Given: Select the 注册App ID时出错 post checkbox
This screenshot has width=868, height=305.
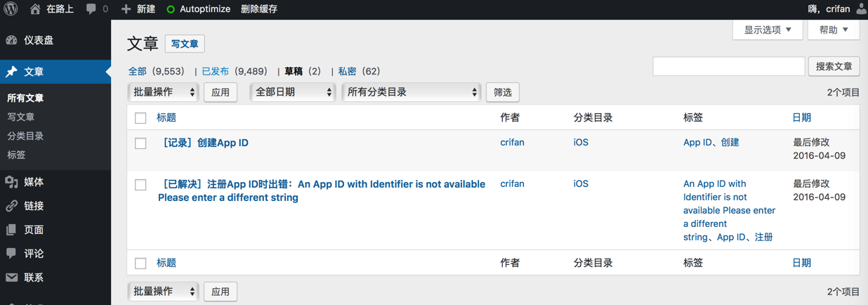Looking at the screenshot, I should [x=140, y=185].
